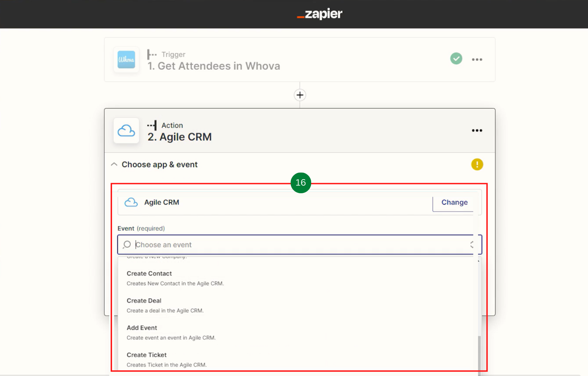Image resolution: width=588 pixels, height=376 pixels.
Task: Click the Event (required) label
Action: (x=141, y=228)
